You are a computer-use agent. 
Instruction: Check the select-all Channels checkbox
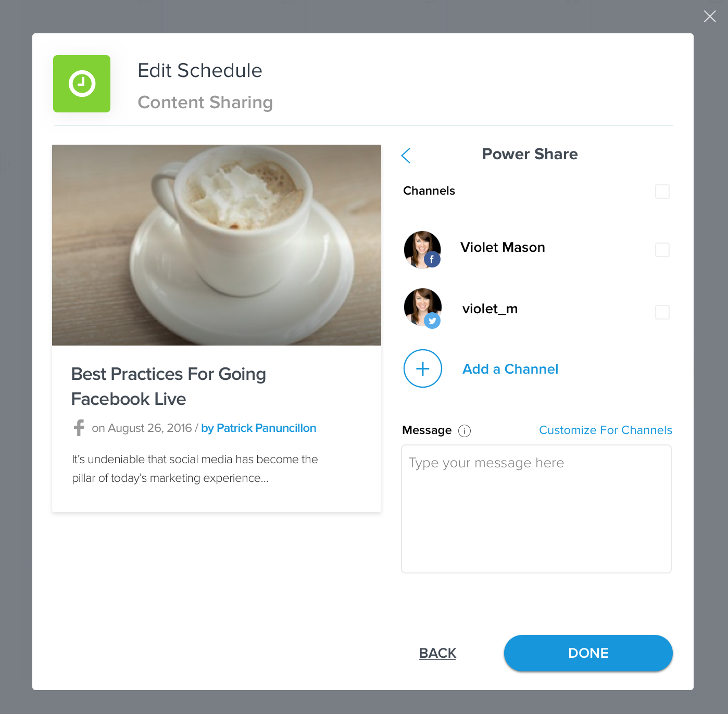(x=662, y=192)
